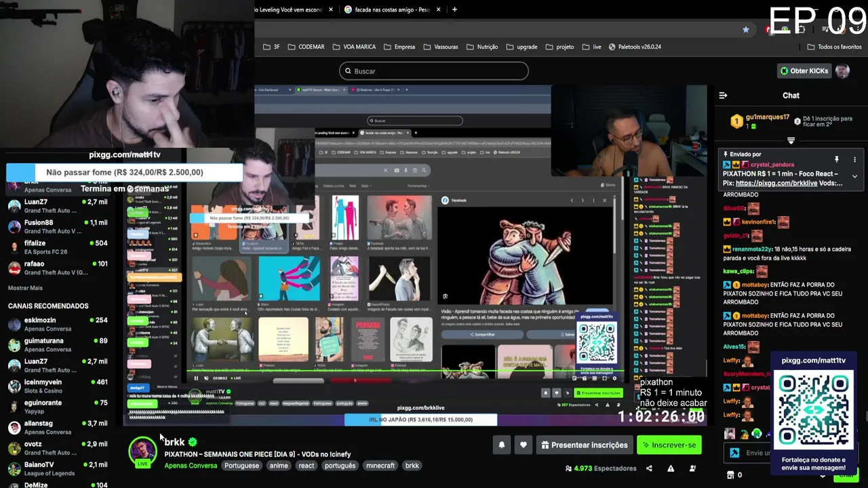Viewport: 868px width, 488px height.
Task: Open pinned message three-dot options
Action: point(854,159)
